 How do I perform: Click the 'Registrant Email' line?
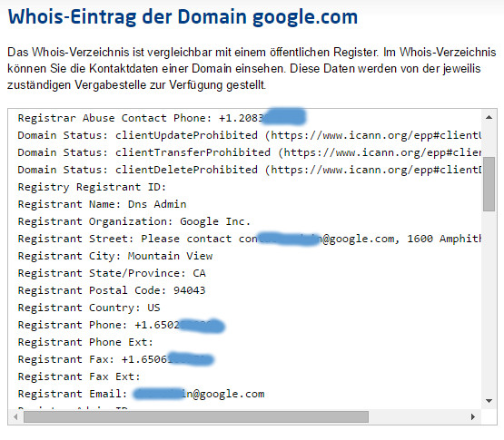click(x=141, y=394)
